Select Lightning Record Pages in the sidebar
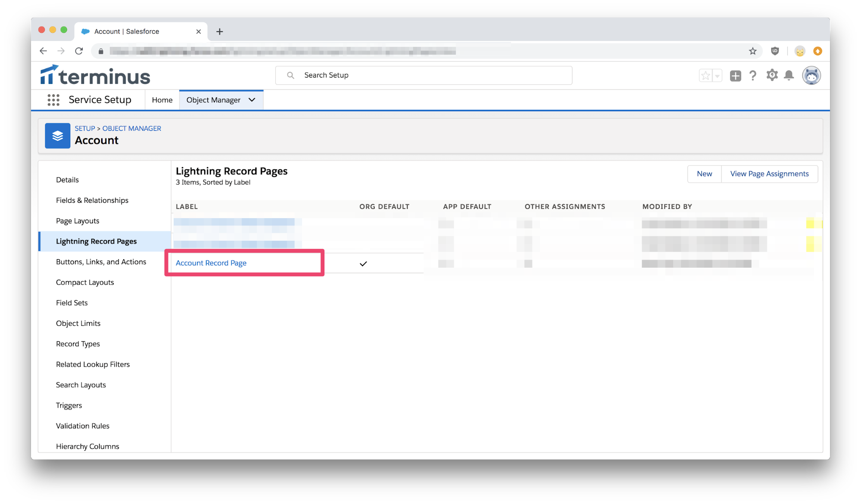 (105, 241)
